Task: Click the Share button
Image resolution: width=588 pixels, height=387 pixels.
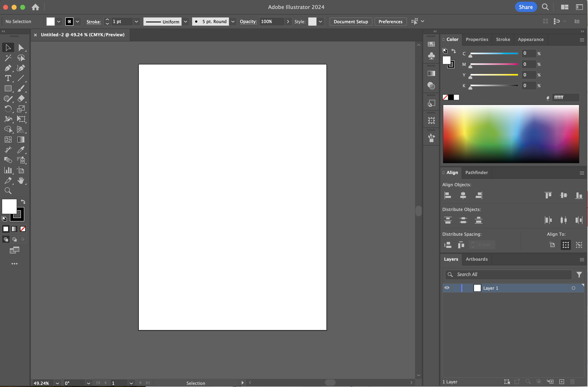Action: click(x=525, y=7)
